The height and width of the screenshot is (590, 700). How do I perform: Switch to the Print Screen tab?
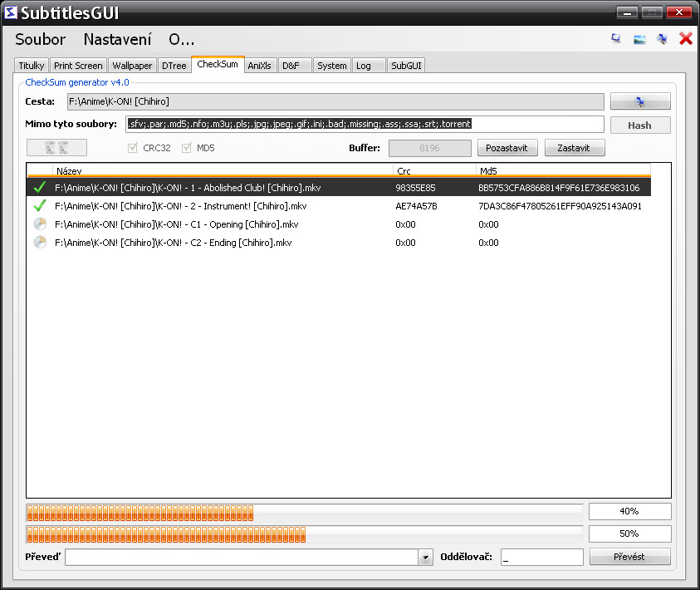[x=78, y=66]
